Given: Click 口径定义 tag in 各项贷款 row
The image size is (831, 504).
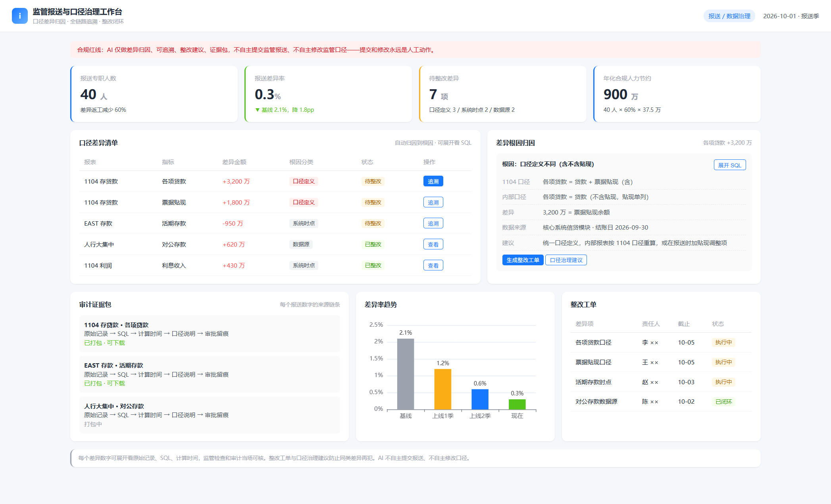Looking at the screenshot, I should [304, 181].
